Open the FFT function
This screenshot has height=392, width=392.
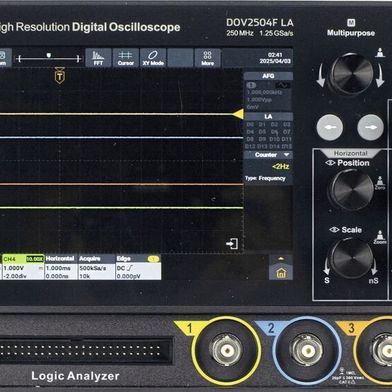(98, 58)
